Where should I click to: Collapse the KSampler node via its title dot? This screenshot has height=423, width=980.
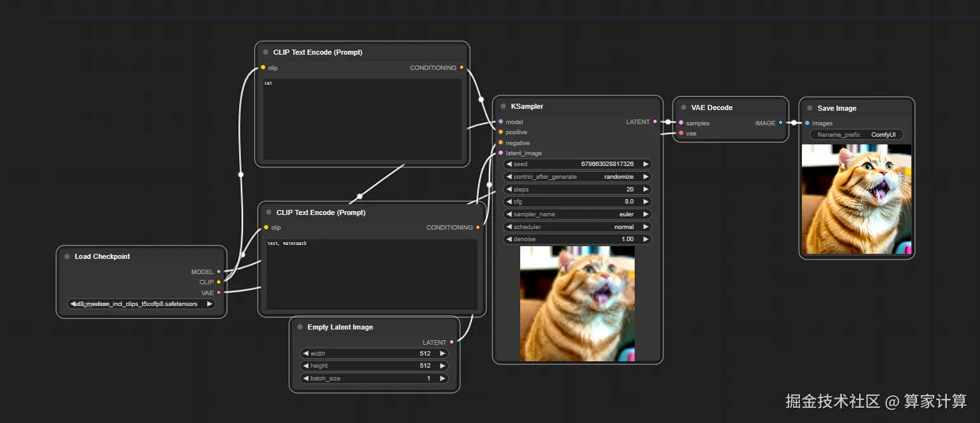pos(503,106)
